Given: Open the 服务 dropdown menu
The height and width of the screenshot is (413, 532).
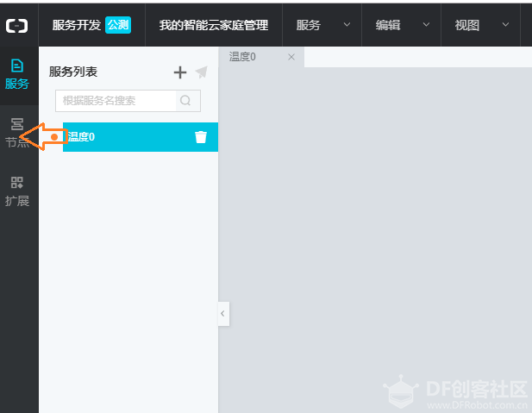Looking at the screenshot, I should point(322,25).
